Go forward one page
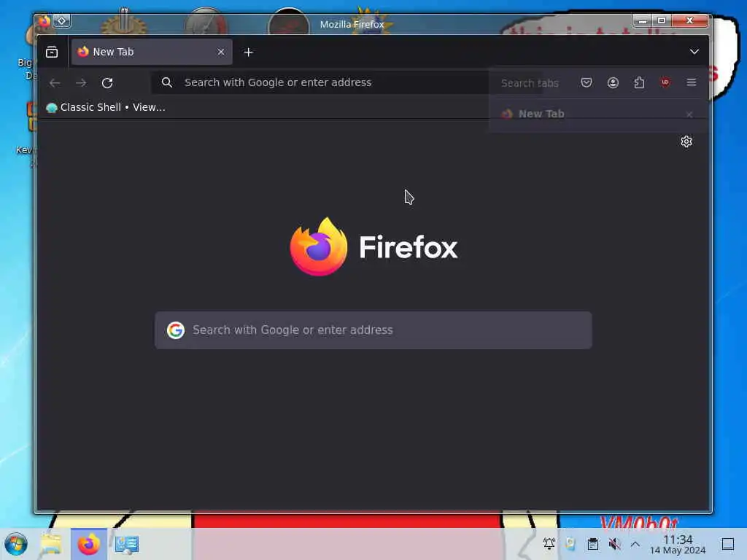This screenshot has height=560, width=747. (81, 83)
